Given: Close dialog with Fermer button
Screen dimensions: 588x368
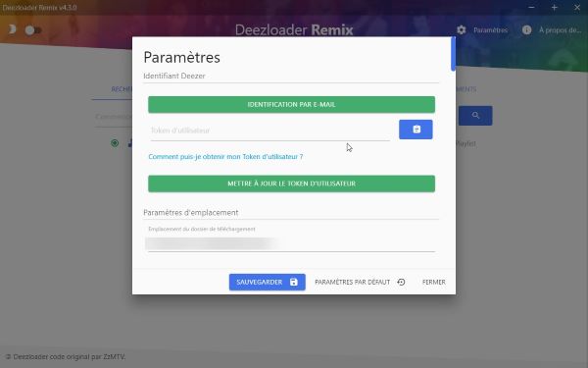Looking at the screenshot, I should pyautogui.click(x=434, y=282).
